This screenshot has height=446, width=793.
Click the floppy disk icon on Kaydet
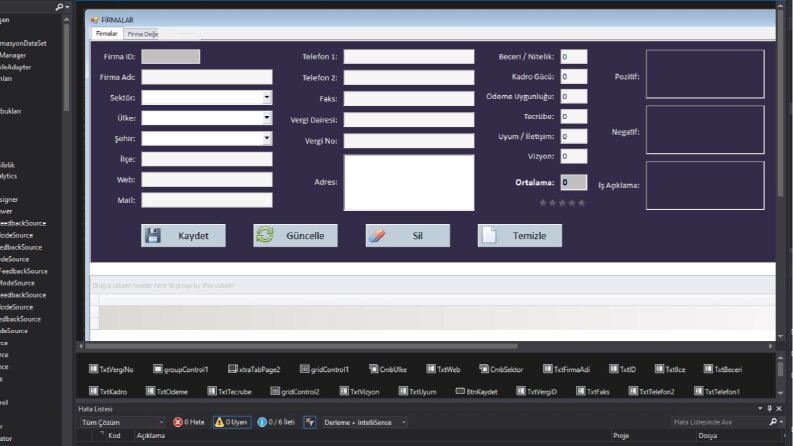tap(153, 235)
